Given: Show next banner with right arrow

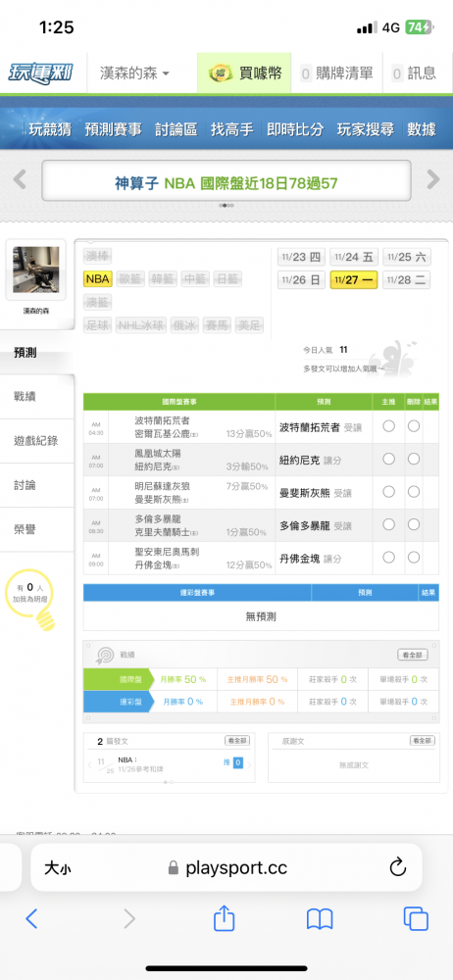Looking at the screenshot, I should (433, 179).
